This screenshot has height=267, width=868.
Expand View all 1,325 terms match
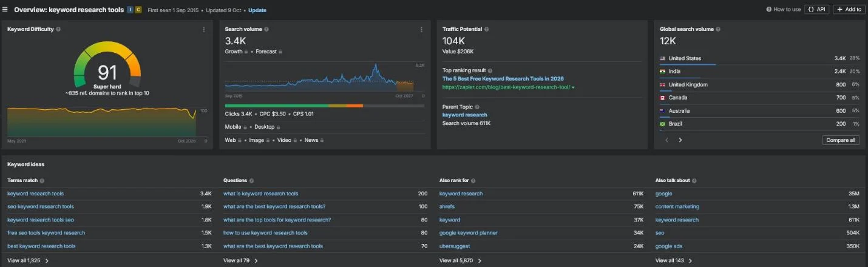coord(28,260)
